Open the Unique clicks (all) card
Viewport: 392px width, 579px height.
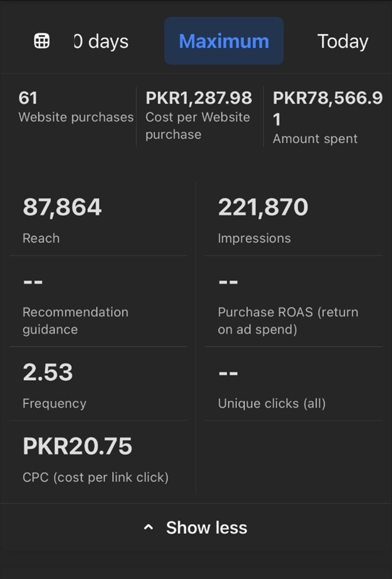[x=293, y=384]
